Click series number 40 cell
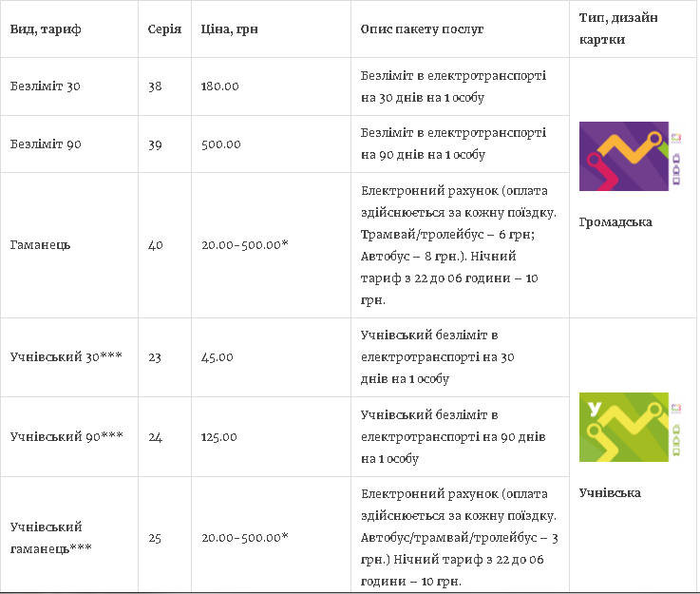Screen dimensions: 700x594 156,245
